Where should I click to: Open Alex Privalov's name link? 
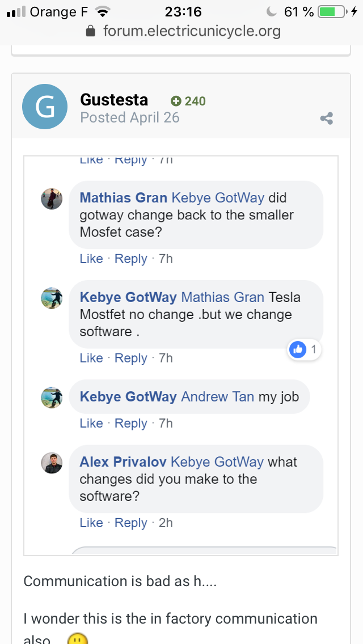(x=123, y=462)
